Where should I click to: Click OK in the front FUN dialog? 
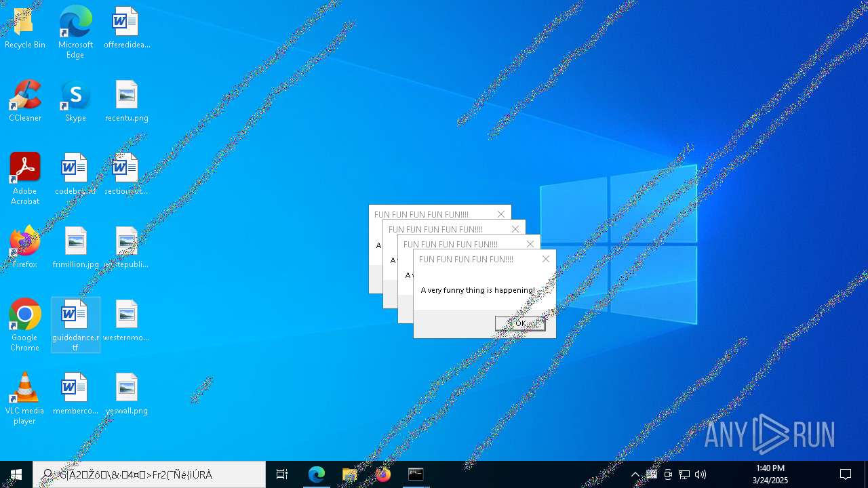click(520, 323)
